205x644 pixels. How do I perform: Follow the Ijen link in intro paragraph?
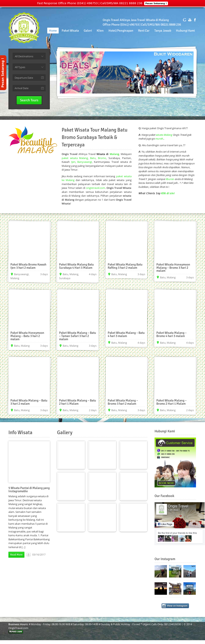[73, 162]
